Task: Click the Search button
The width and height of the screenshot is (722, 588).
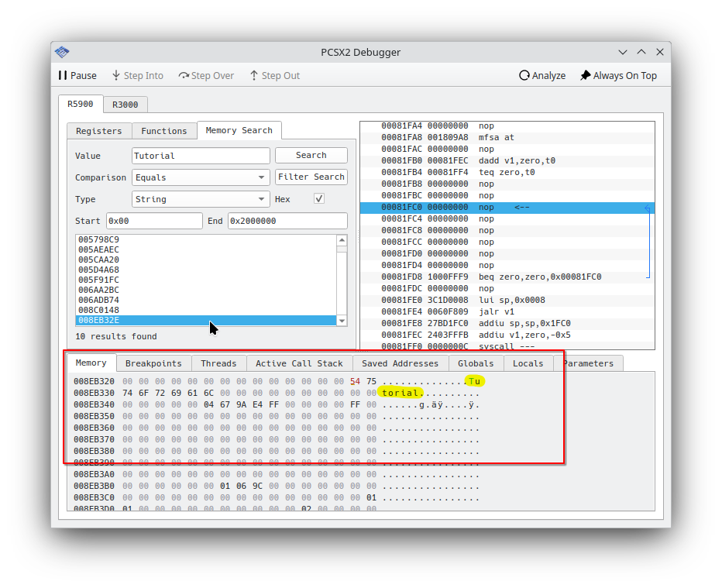Action: coord(311,155)
